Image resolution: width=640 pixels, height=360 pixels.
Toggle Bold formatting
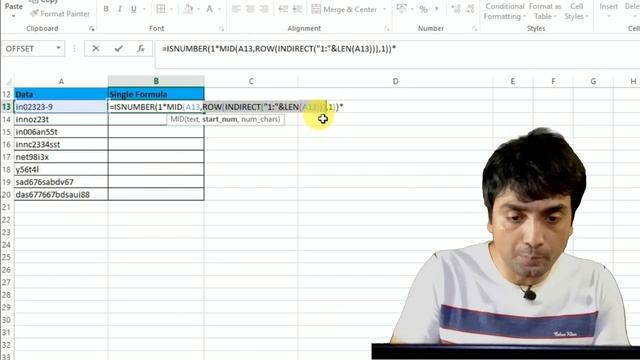[106, 9]
